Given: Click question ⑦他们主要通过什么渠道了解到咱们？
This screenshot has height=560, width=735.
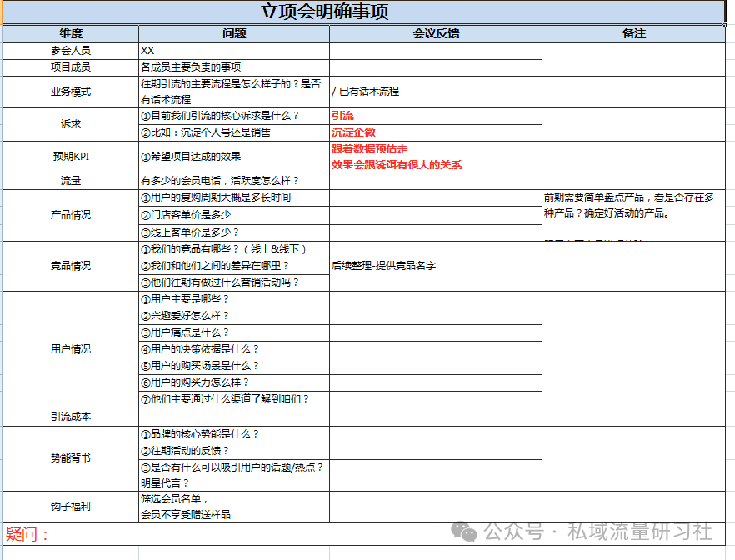Looking at the screenshot, I should pyautogui.click(x=234, y=399).
